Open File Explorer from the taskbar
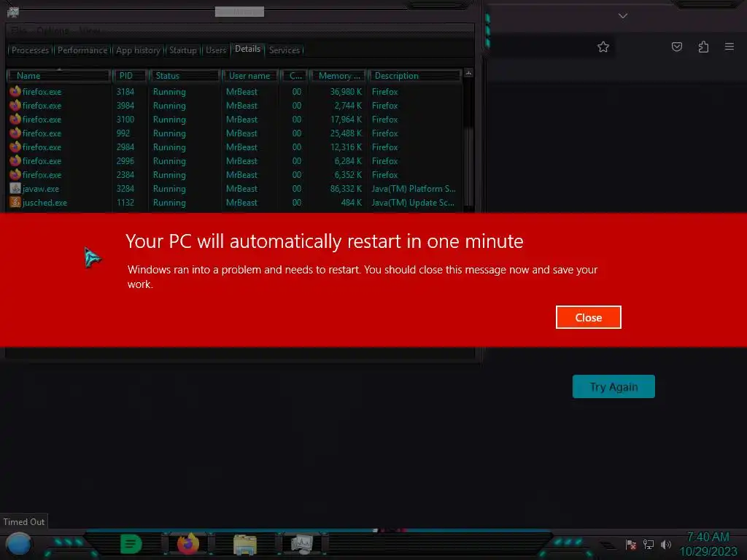747x560 pixels. tap(245, 544)
